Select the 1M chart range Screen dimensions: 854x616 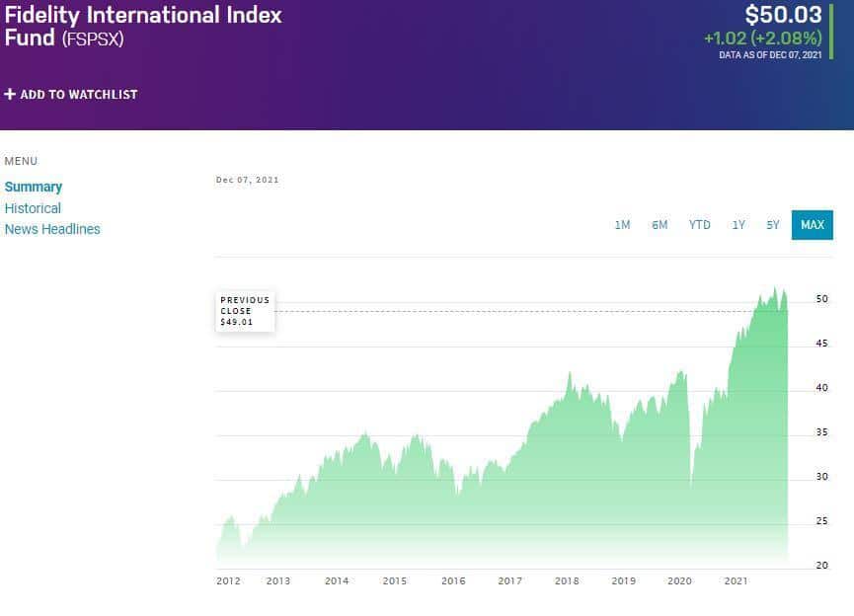click(x=622, y=225)
